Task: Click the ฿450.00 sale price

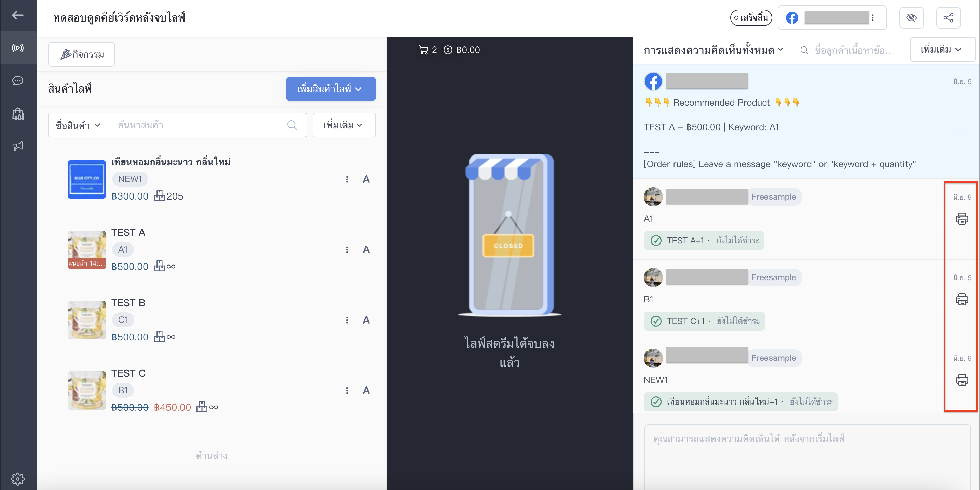Action: click(172, 407)
